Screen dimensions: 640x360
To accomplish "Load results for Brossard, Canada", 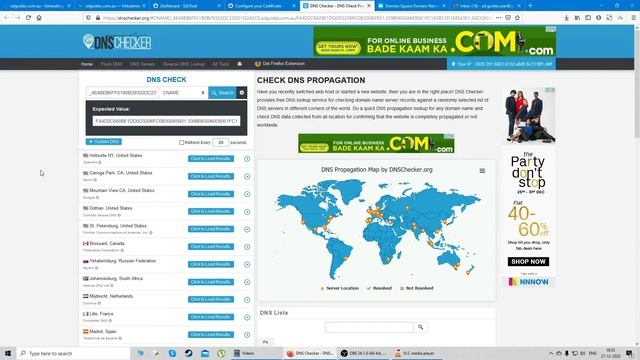I will (x=211, y=247).
